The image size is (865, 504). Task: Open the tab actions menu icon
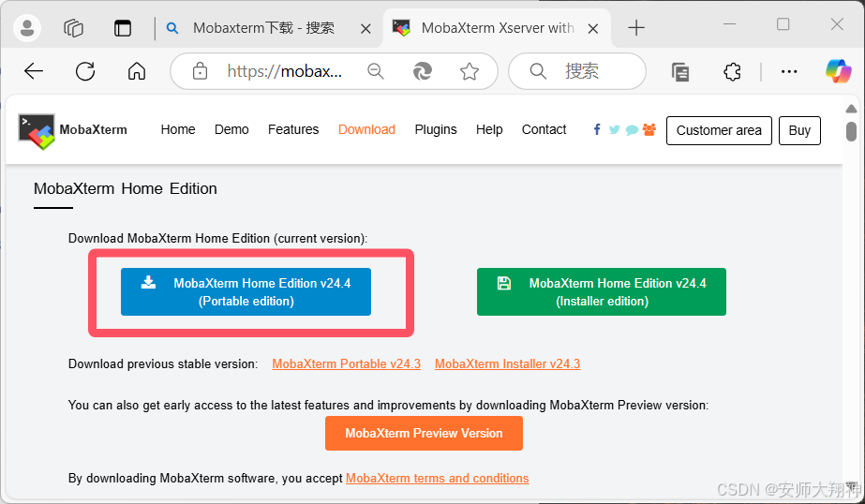[123, 28]
